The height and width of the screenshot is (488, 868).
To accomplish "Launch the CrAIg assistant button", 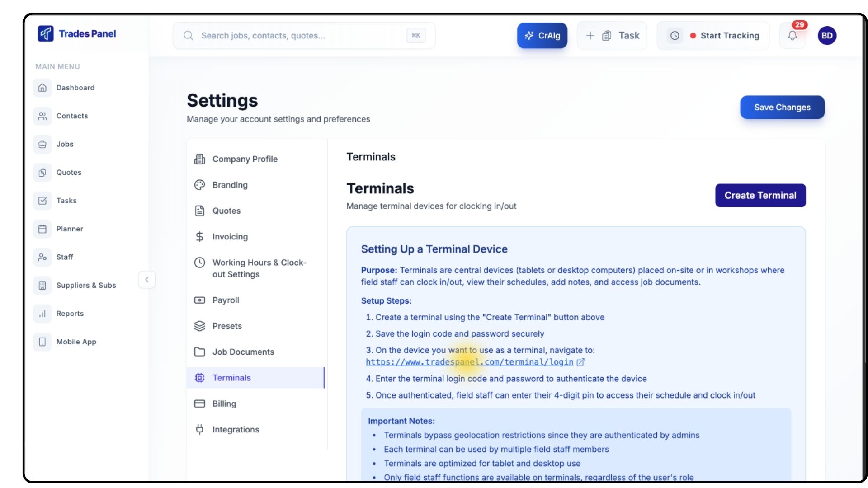I will 542,36.
